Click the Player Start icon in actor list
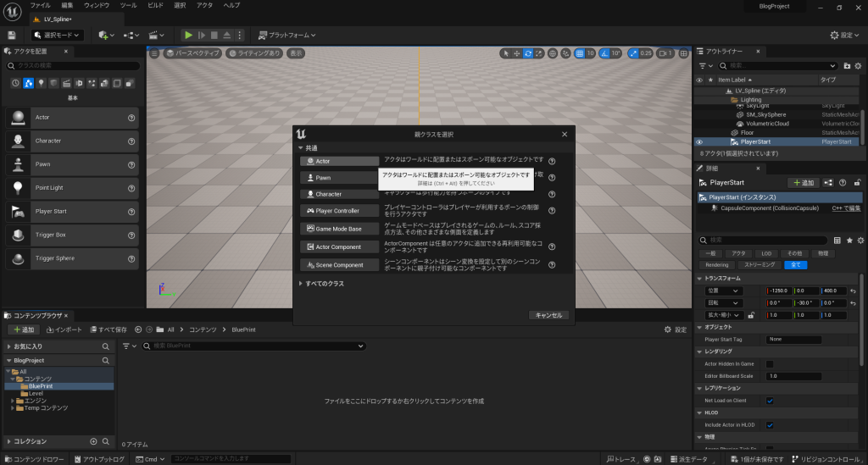Image resolution: width=868 pixels, height=465 pixels. click(x=16, y=212)
